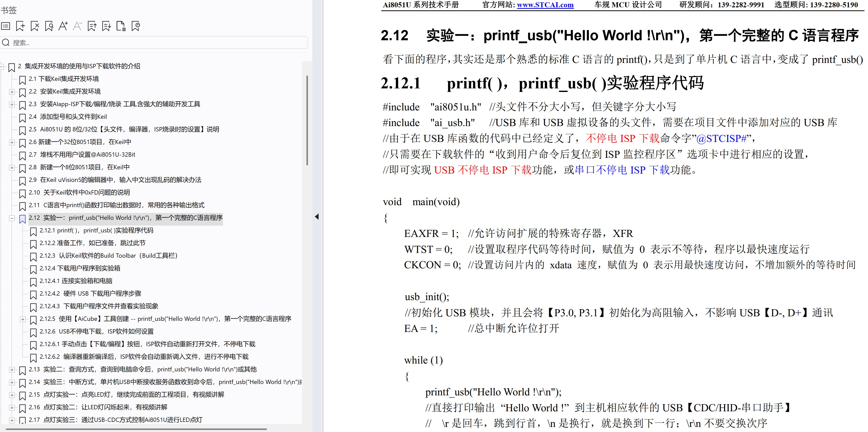Expand the 2.13 experiment two bookmark

tap(12, 370)
